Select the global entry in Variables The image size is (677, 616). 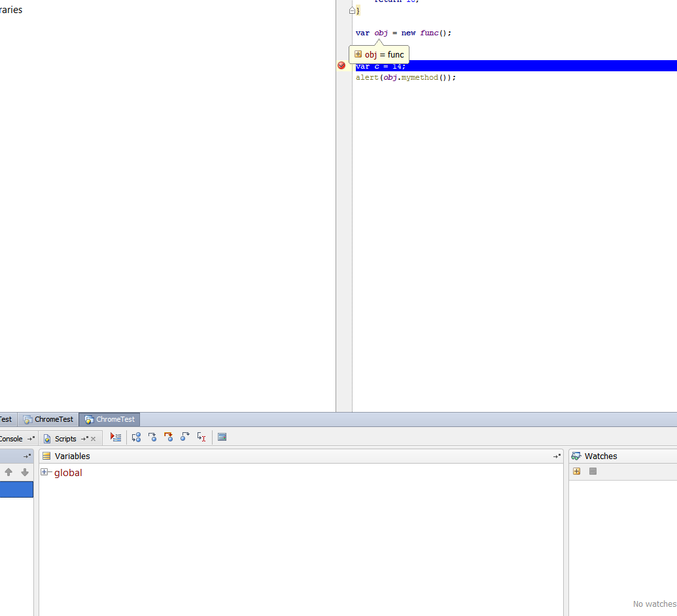(68, 473)
